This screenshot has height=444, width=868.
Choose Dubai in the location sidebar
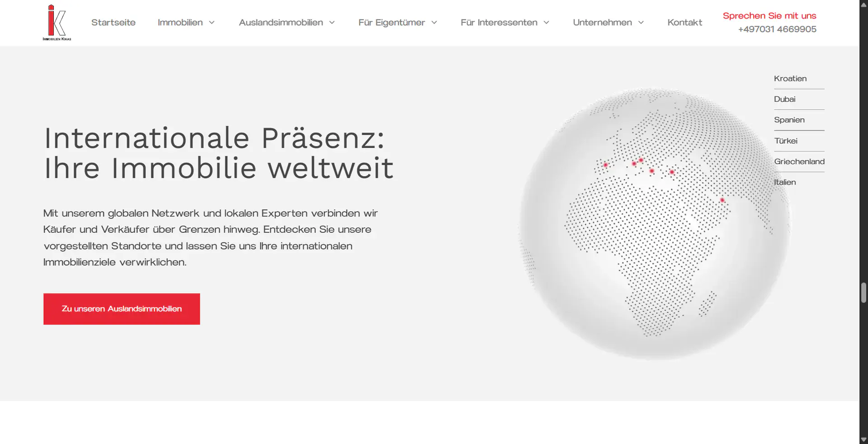tap(785, 99)
